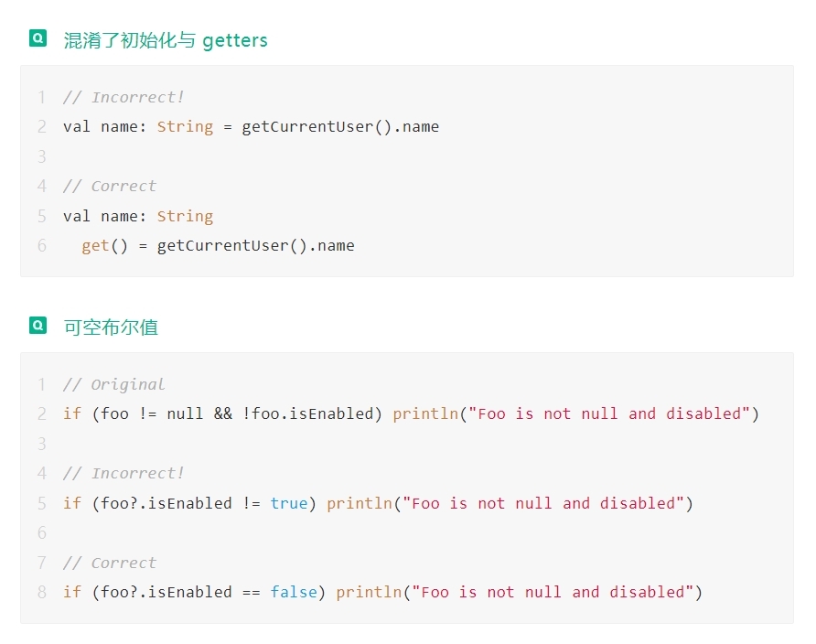Click green Q icon beside 可空布尔值 heading
816x644 pixels.
[38, 326]
